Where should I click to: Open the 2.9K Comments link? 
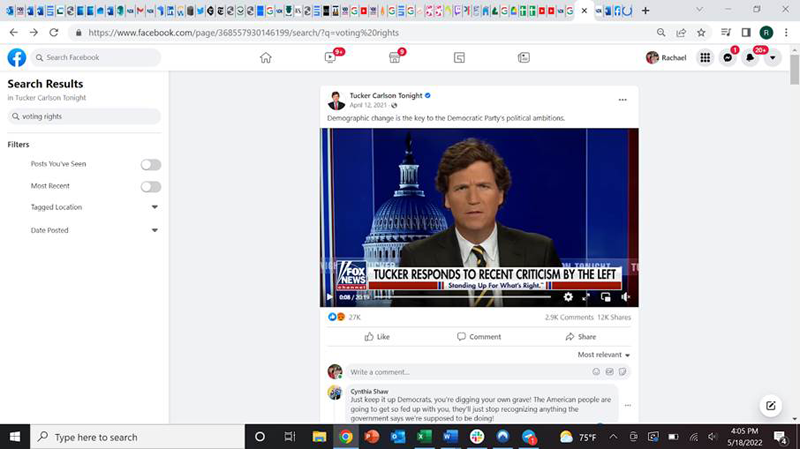(569, 317)
